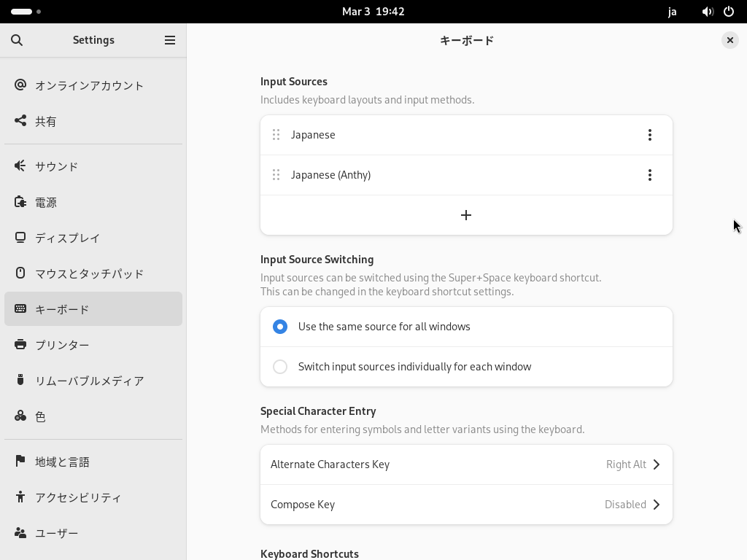Open ディスプレイ display panel
Image resolution: width=747 pixels, height=560 pixels.
coord(93,238)
